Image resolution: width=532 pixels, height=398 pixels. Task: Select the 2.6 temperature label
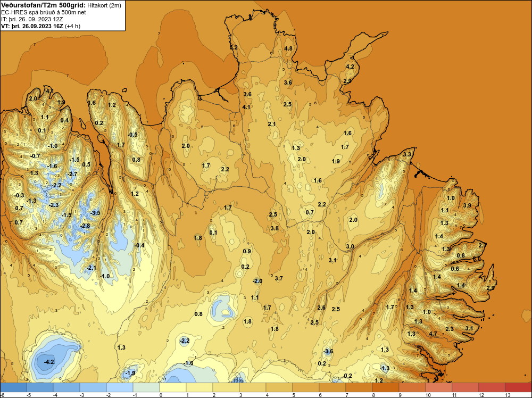click(321, 308)
